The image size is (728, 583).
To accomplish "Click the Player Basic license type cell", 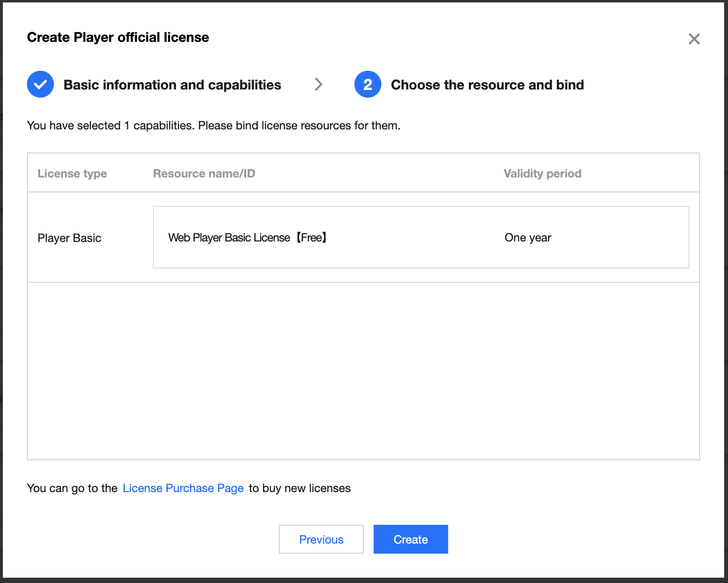I will [x=69, y=238].
